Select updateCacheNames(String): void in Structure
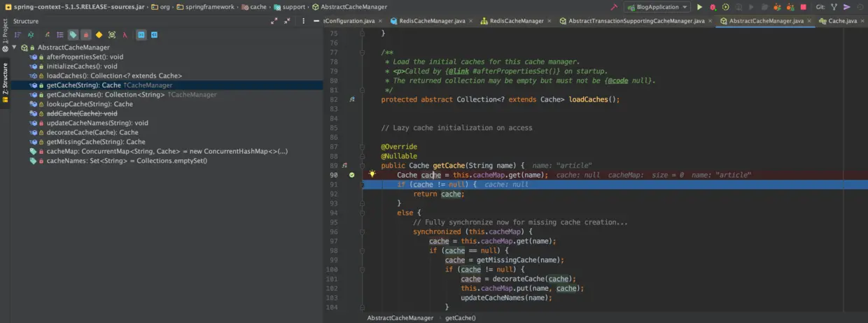This screenshot has width=868, height=323. (97, 123)
